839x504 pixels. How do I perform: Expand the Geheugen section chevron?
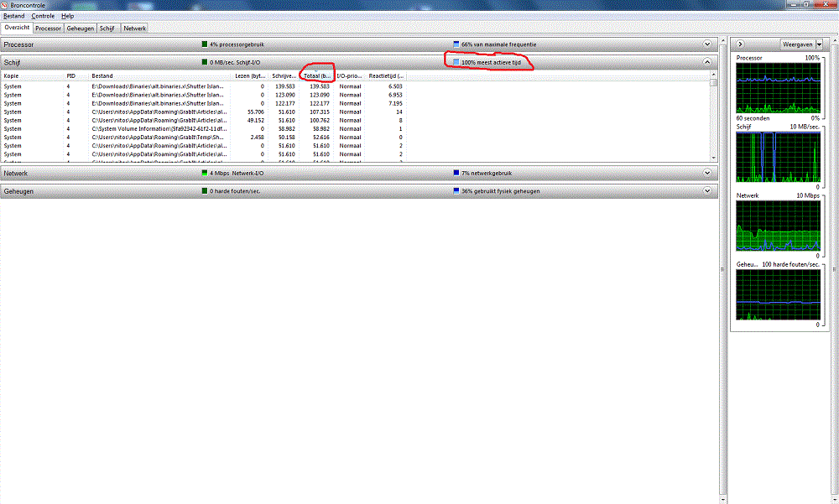[707, 191]
